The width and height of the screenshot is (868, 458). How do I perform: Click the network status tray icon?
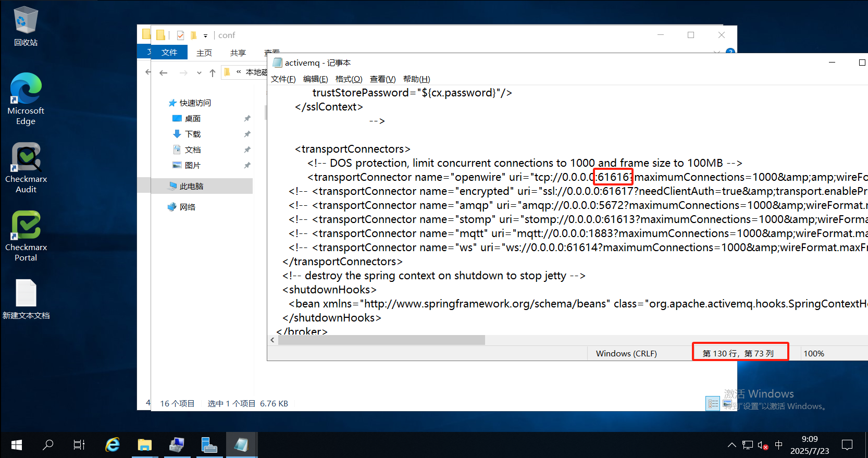[x=748, y=445]
